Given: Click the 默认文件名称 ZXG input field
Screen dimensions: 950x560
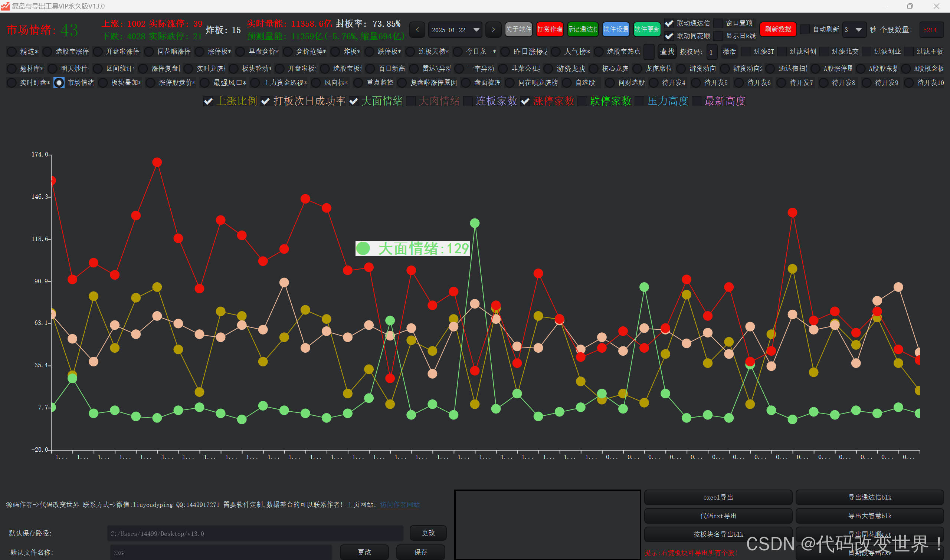Looking at the screenshot, I should coord(221,553).
